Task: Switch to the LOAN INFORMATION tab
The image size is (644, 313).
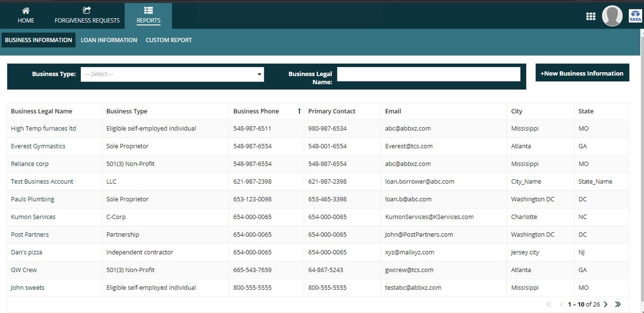Action: 109,40
